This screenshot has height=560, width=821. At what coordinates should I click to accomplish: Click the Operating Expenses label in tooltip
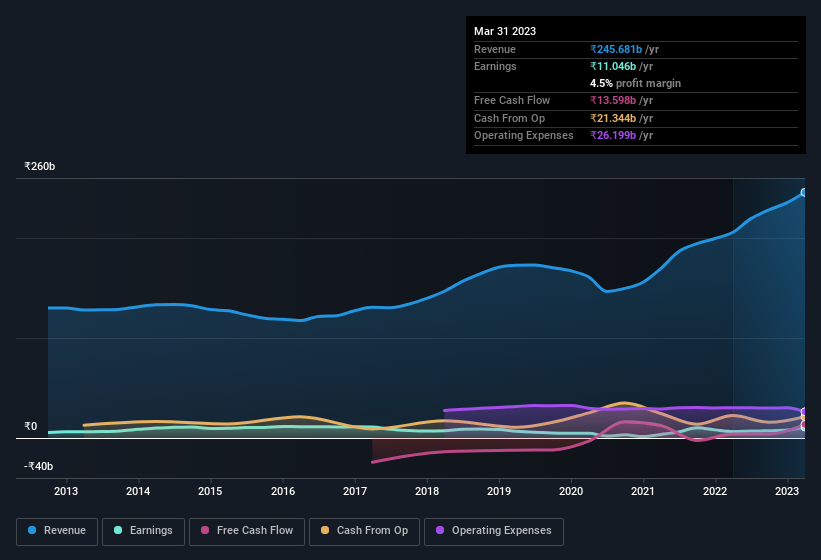click(524, 136)
